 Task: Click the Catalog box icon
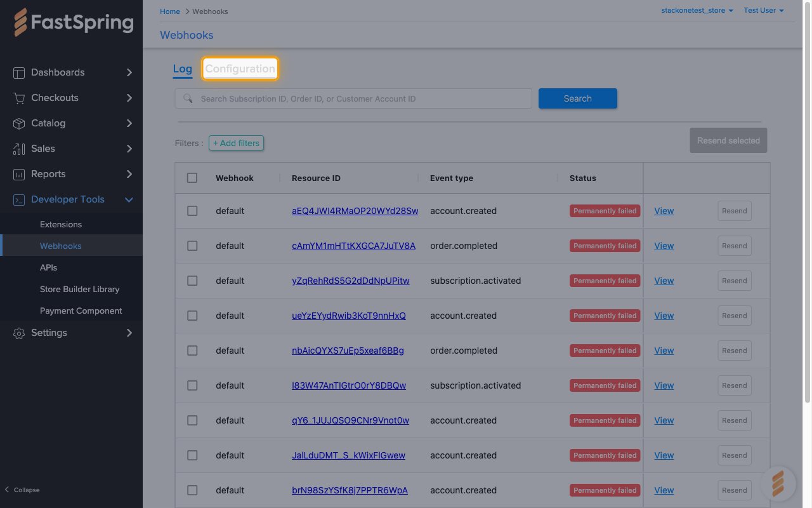(19, 123)
